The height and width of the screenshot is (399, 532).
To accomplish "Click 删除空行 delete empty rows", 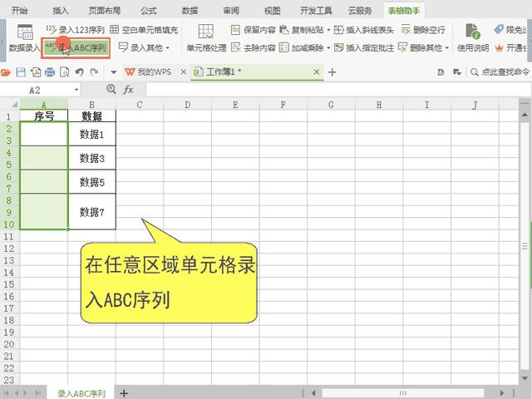I will [x=423, y=30].
